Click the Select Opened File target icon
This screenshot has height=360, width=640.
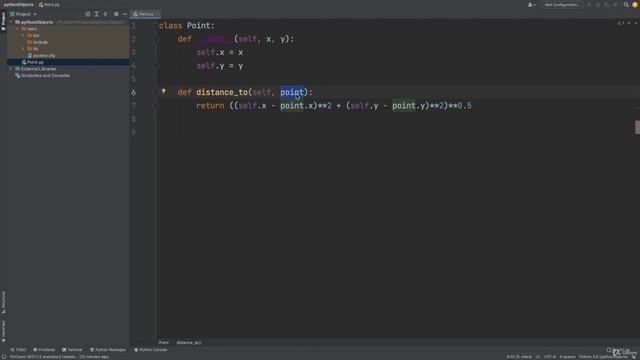pos(88,14)
